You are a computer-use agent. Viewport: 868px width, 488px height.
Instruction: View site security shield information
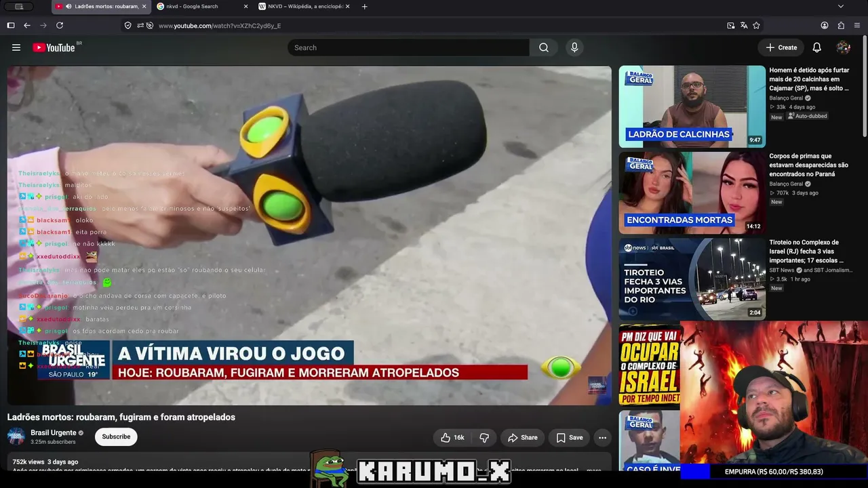pyautogui.click(x=127, y=25)
